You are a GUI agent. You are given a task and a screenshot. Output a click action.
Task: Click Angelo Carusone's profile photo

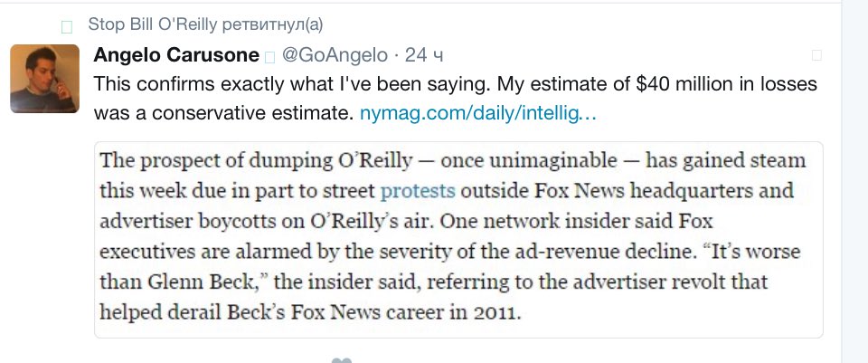pyautogui.click(x=44, y=79)
